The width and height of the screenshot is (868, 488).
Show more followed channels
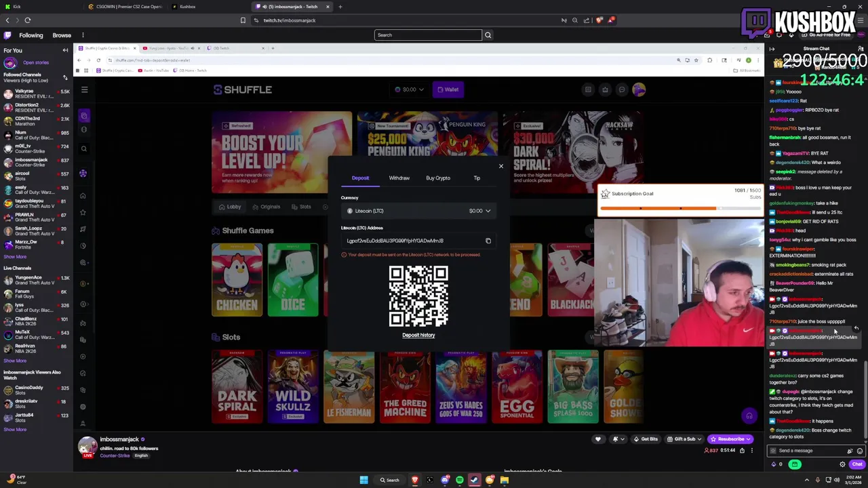coord(15,257)
